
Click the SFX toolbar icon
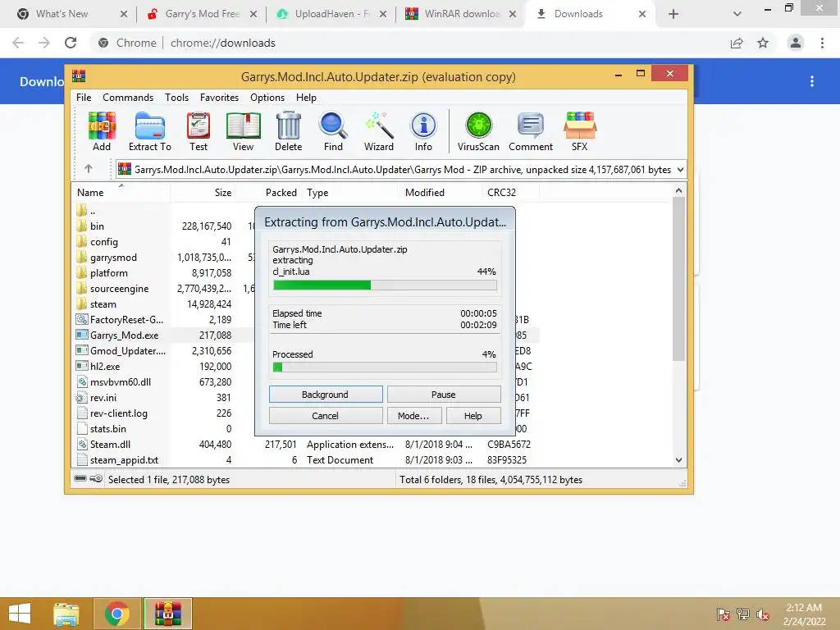point(580,132)
